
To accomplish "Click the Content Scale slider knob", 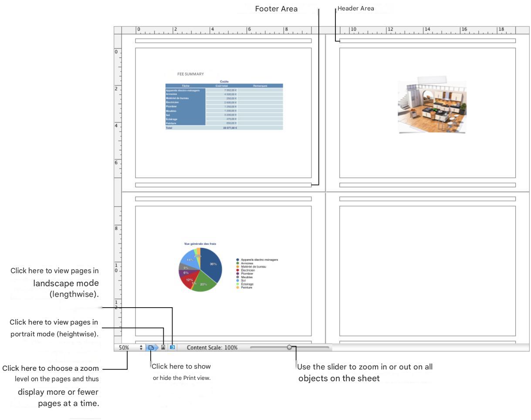I will click(x=289, y=347).
